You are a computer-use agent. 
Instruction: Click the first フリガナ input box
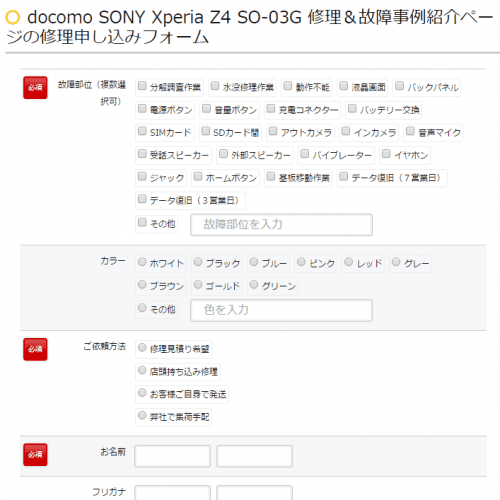173,493
